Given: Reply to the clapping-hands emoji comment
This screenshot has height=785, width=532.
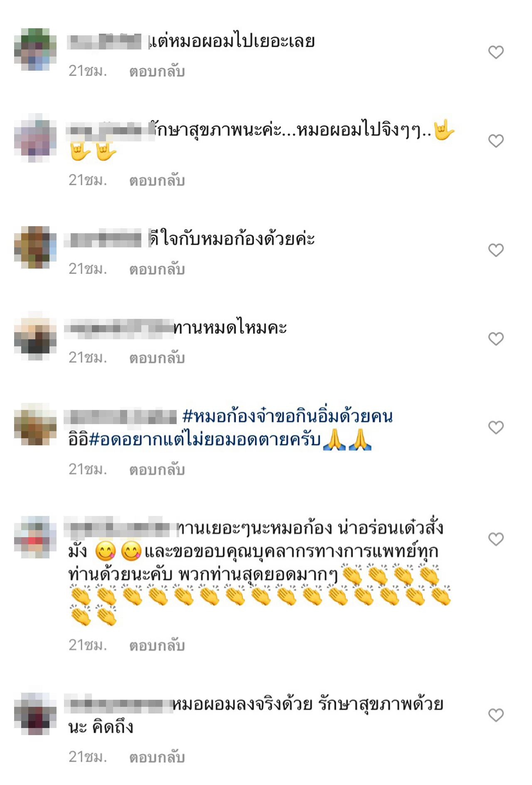Looking at the screenshot, I should pyautogui.click(x=157, y=646).
